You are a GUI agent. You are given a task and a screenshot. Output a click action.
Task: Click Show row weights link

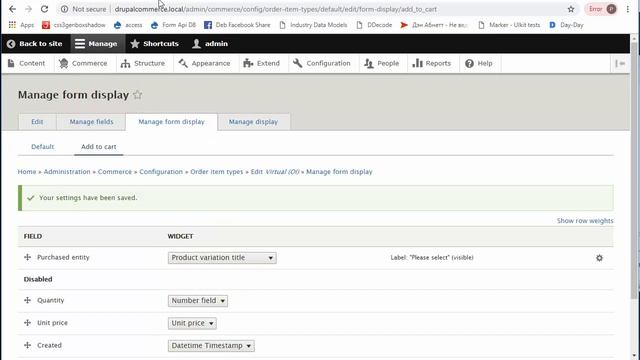click(x=585, y=220)
